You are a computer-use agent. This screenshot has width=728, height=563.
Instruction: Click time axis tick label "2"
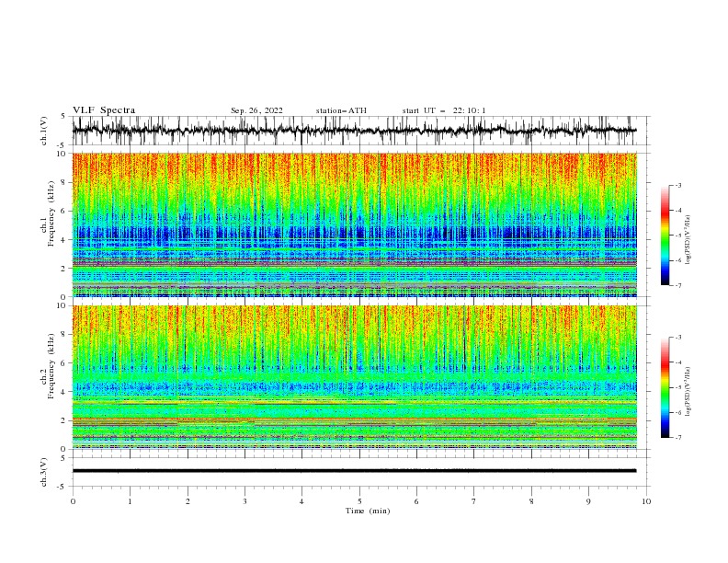point(188,501)
